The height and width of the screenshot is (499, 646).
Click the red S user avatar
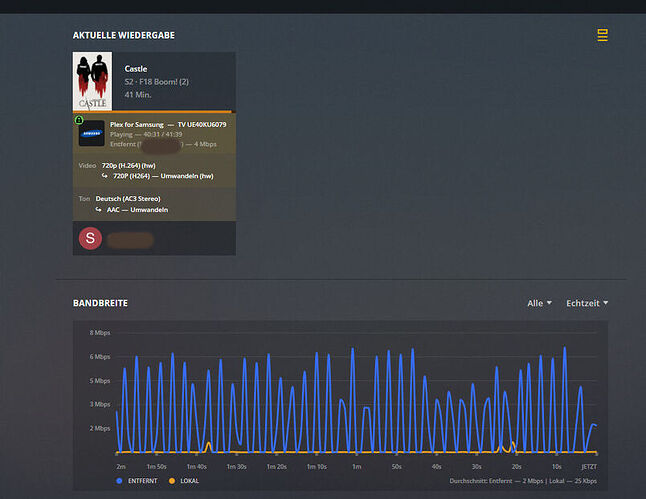pyautogui.click(x=90, y=238)
